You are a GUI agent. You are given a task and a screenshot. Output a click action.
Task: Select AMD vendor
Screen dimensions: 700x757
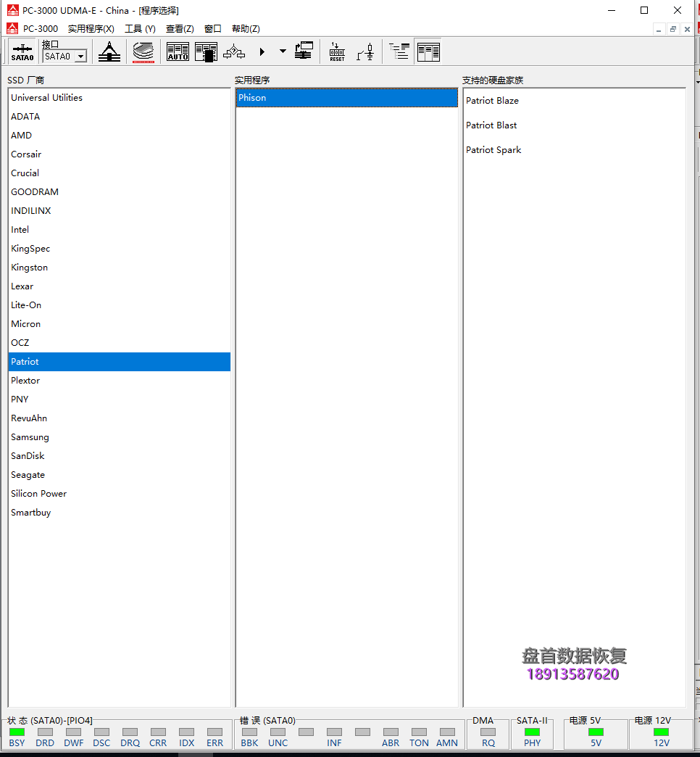point(119,135)
